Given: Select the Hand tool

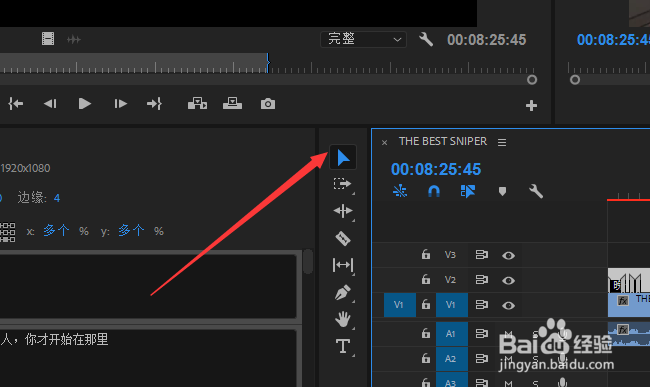Looking at the screenshot, I should click(343, 319).
